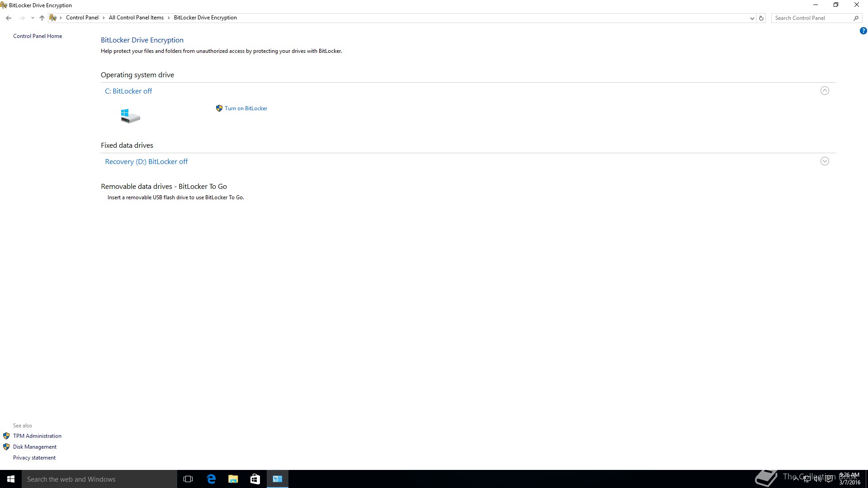
Task: Open TPM Administration link
Action: [37, 436]
